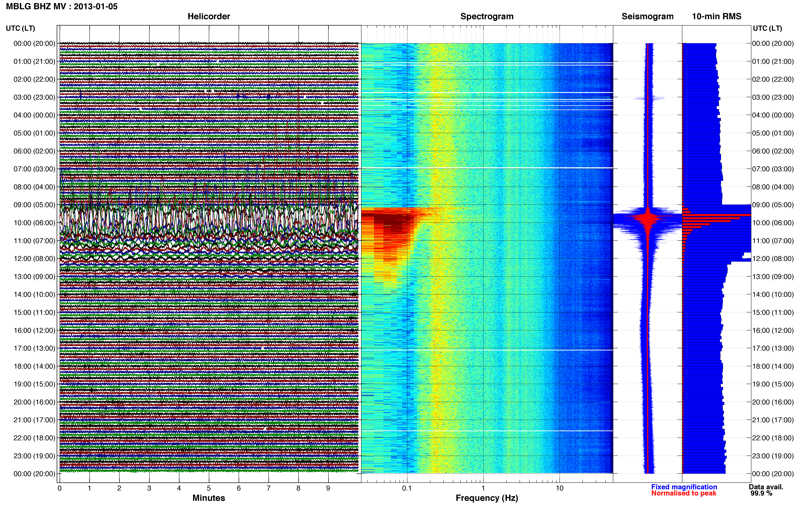The width and height of the screenshot is (812, 508).
Task: Click the left '03:00 (23:00)' time label
Action: click(34, 97)
